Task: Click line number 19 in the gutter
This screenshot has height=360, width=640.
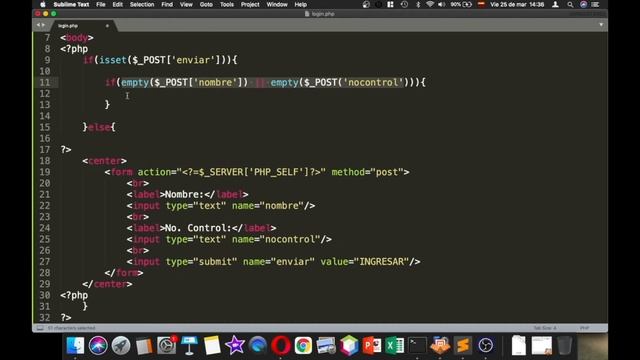Action: (44, 172)
